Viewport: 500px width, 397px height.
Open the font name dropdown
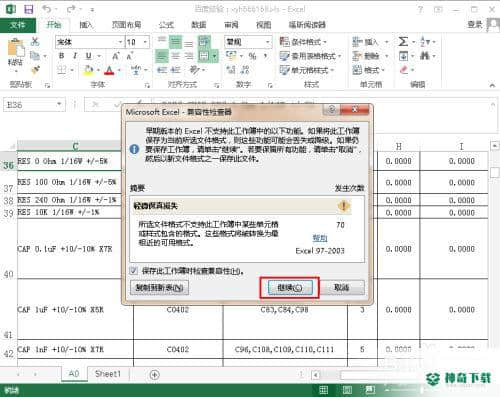coord(120,42)
